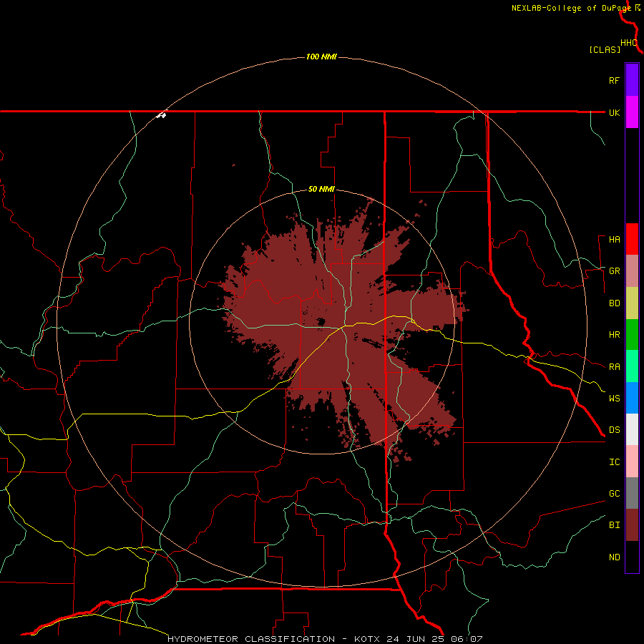Select the light pink IC legend swatch
The image size is (644, 644).
tap(632, 462)
